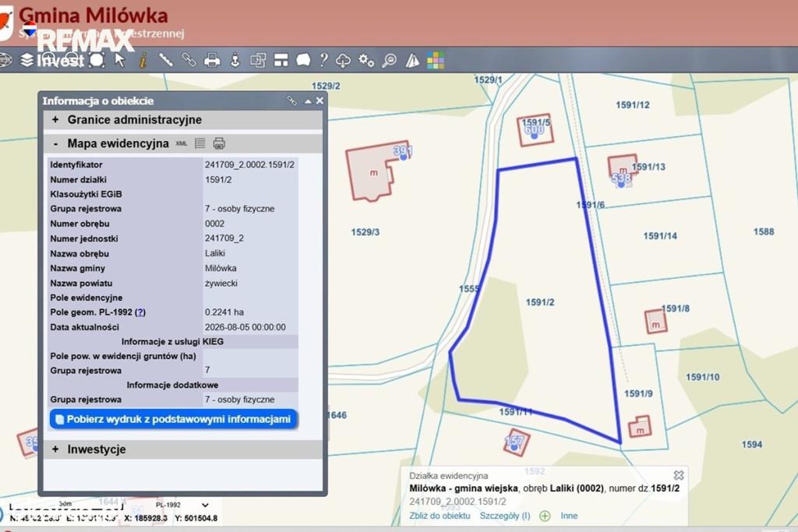798x532 pixels.
Task: Click the chain link icon in toolbar
Action: [x=189, y=60]
